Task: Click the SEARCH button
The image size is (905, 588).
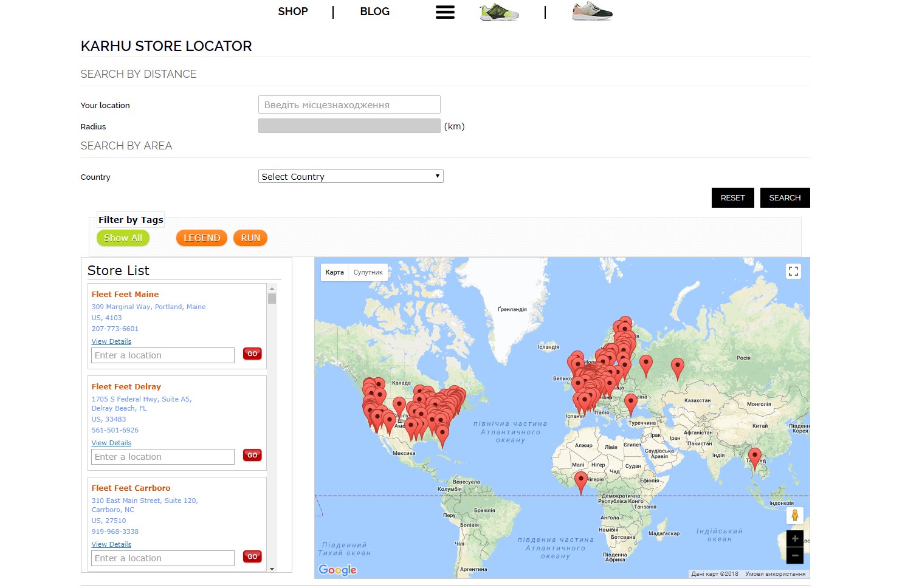Action: click(x=785, y=197)
